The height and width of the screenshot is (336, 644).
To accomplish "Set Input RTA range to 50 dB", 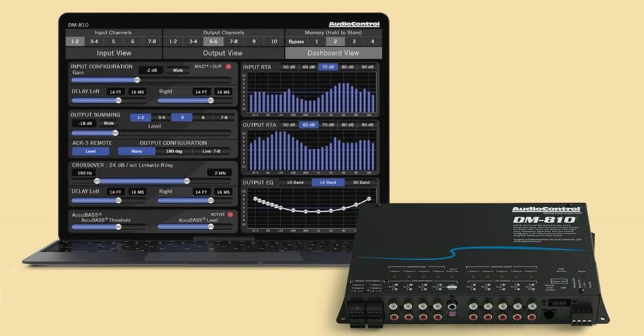I will 289,67.
